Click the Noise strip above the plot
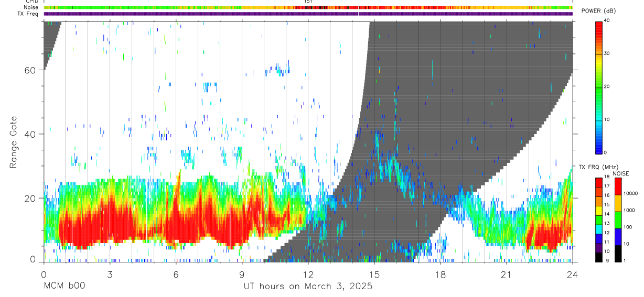The width and height of the screenshot is (644, 297). coord(308,7)
